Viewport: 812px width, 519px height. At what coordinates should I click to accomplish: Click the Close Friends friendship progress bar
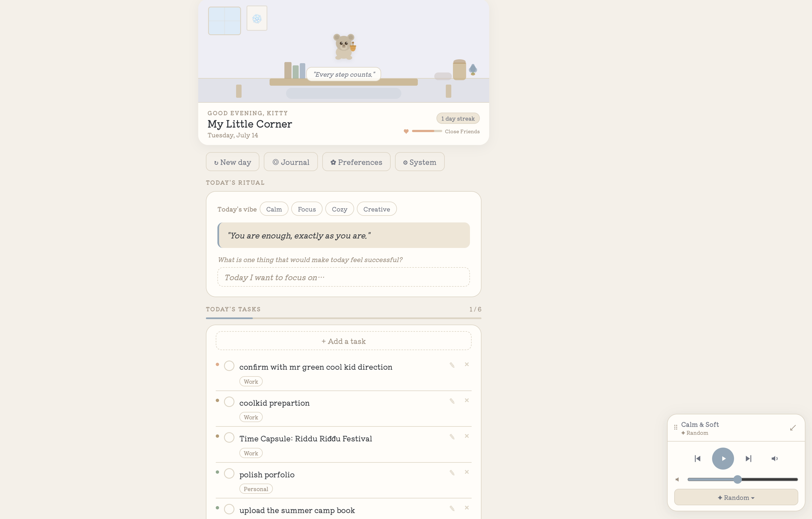point(427,131)
